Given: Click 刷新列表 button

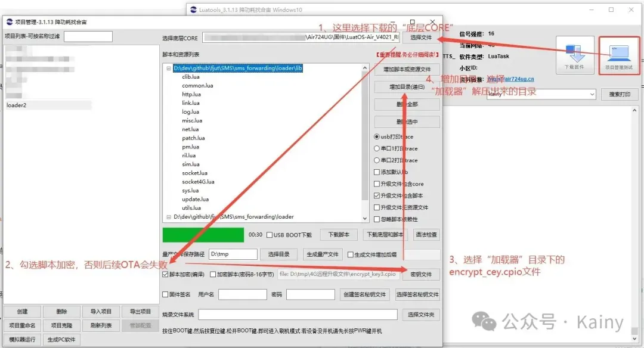Looking at the screenshot, I should 101,325.
